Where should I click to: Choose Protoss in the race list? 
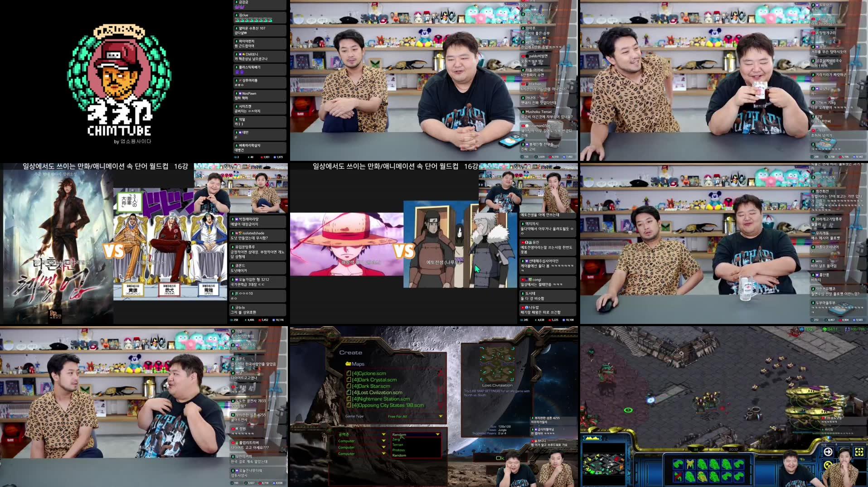[x=398, y=450]
